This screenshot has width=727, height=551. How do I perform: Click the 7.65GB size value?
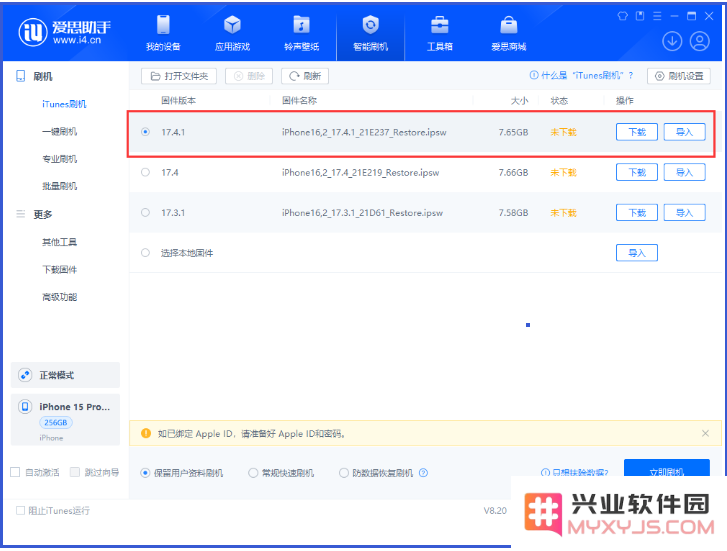pos(513,132)
